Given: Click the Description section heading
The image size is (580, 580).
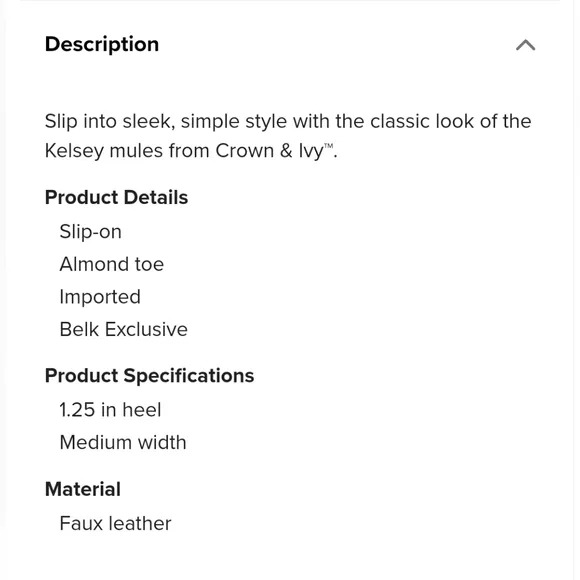Looking at the screenshot, I should click(102, 44).
